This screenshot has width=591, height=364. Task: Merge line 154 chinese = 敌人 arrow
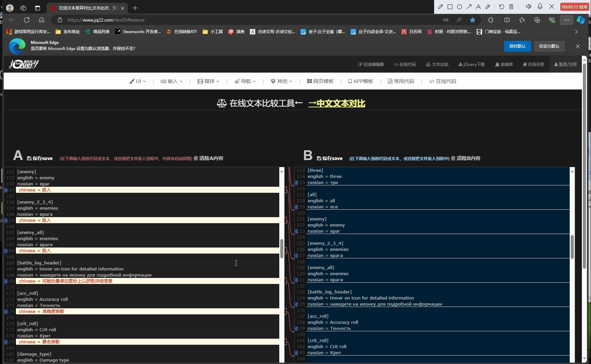click(x=6, y=190)
